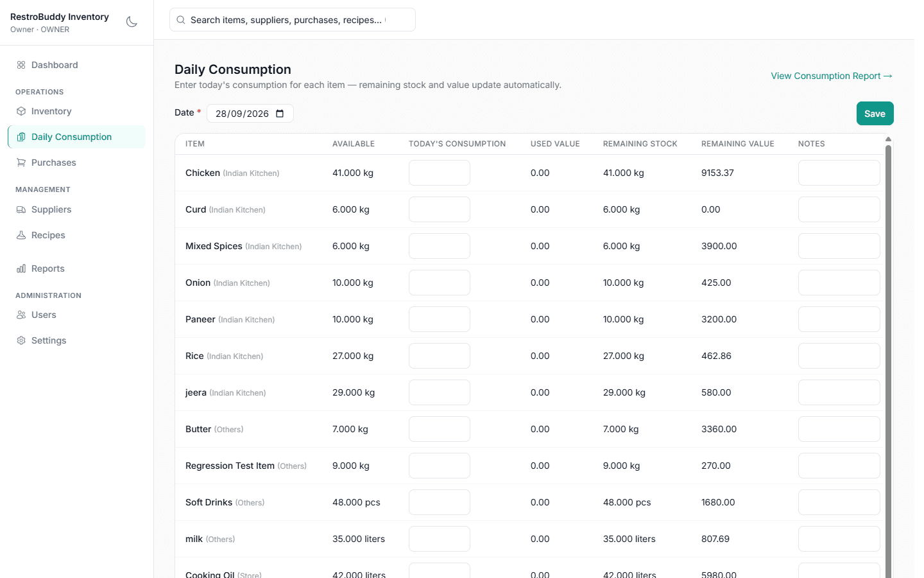The height and width of the screenshot is (578, 924).
Task: Click the Daily Consumption clipboard icon
Action: click(21, 137)
